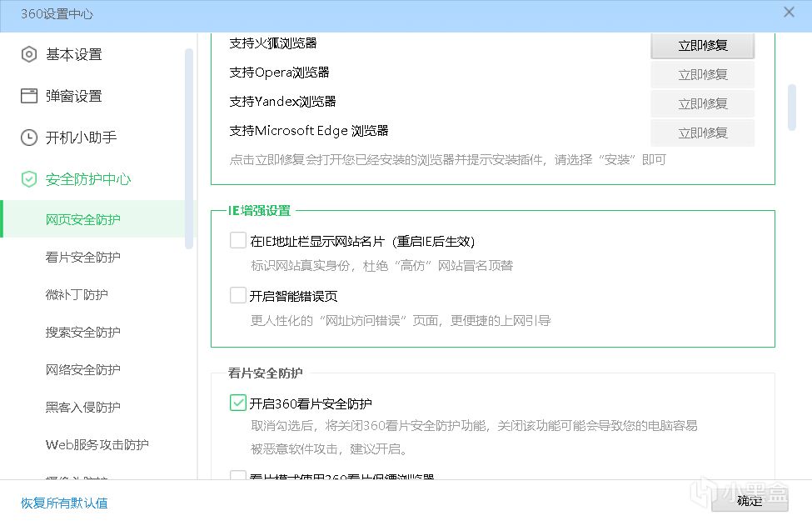Select 基本设置 in the sidebar
The height and width of the screenshot is (521, 812).
point(73,54)
